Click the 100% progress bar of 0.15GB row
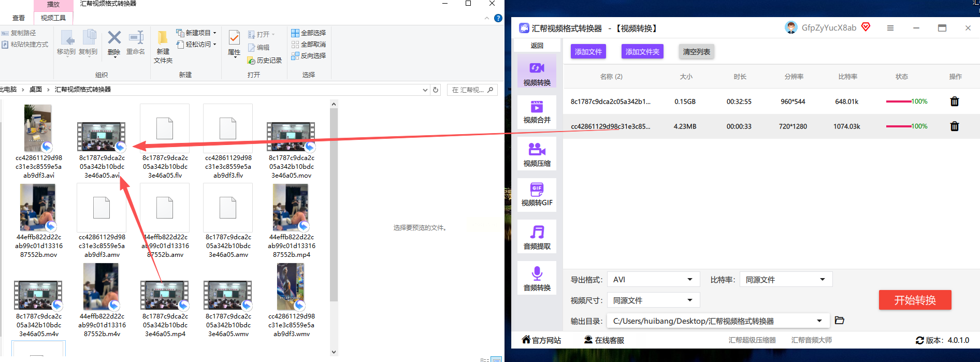The image size is (980, 362). point(899,102)
